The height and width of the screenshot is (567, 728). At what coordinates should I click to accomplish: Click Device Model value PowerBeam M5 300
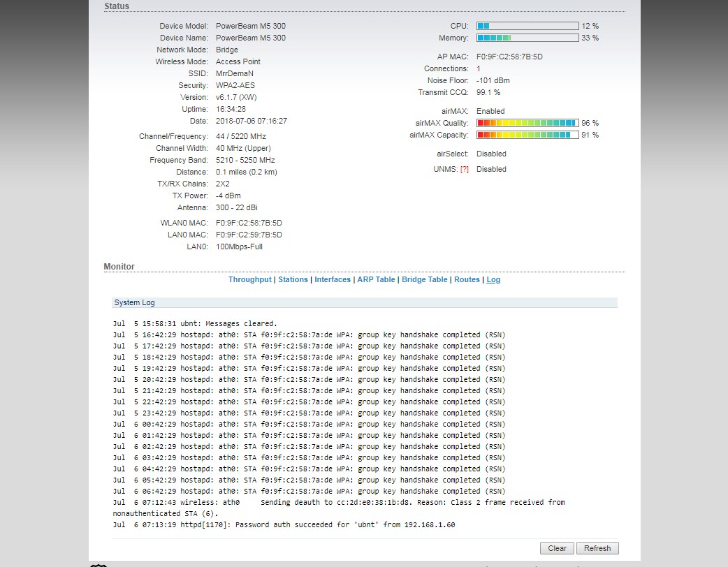(x=251, y=26)
